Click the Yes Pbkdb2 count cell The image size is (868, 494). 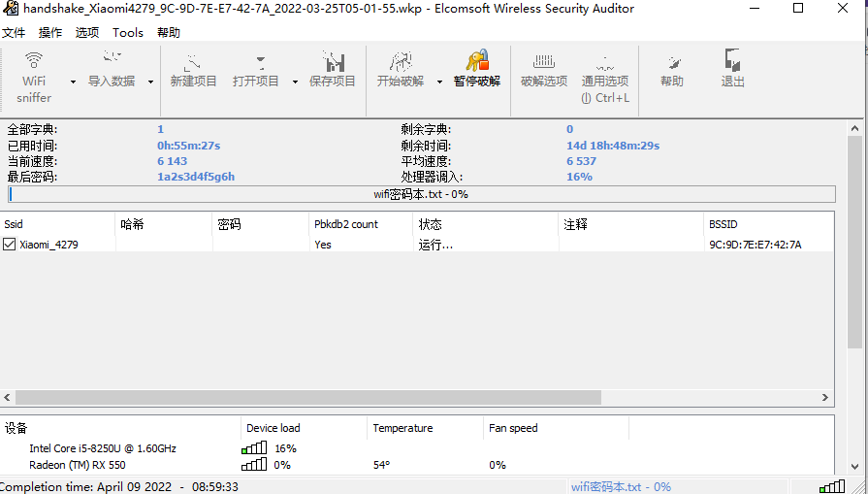point(323,245)
